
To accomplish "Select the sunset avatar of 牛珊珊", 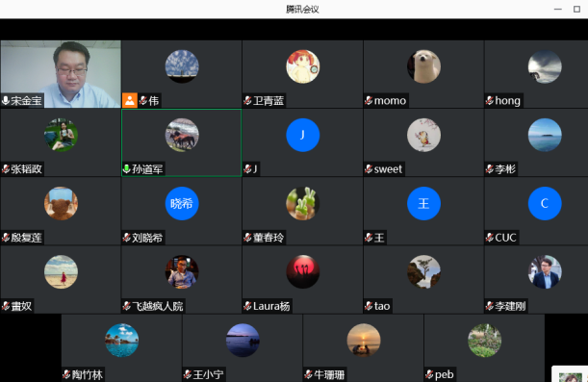I will tap(364, 340).
